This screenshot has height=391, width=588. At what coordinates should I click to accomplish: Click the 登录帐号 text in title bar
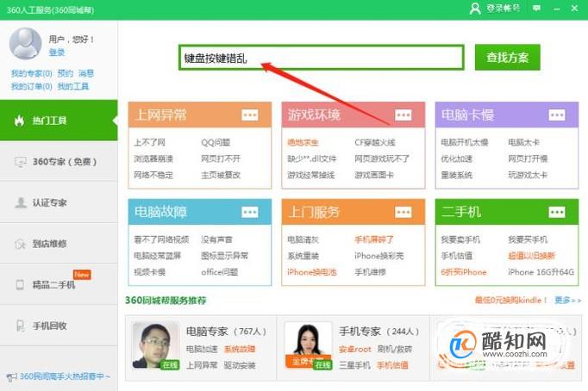(504, 9)
